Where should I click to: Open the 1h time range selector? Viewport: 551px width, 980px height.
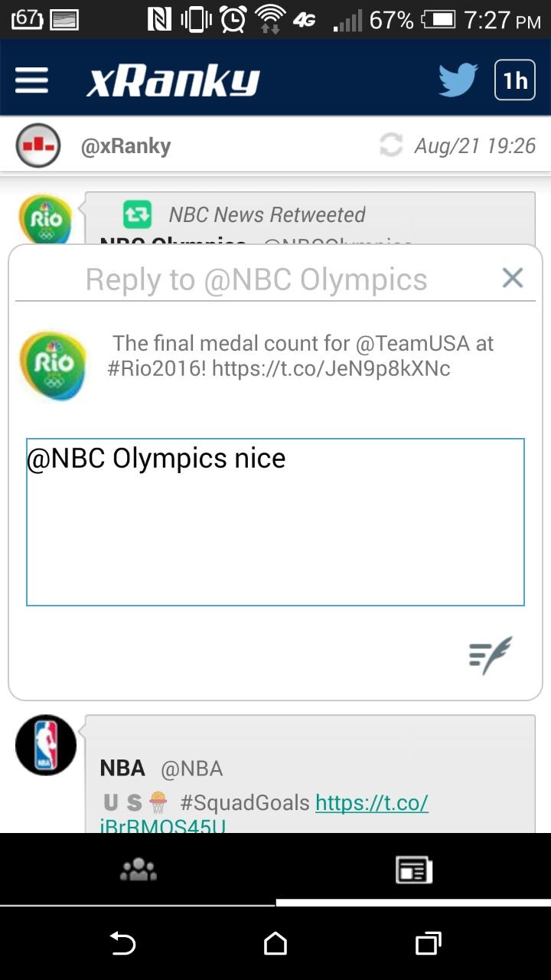(x=515, y=80)
